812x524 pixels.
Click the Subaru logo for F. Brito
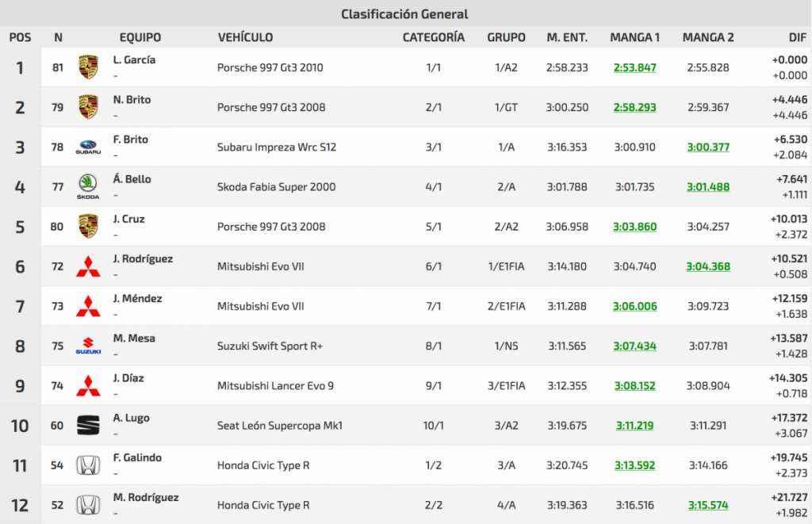[x=88, y=147]
